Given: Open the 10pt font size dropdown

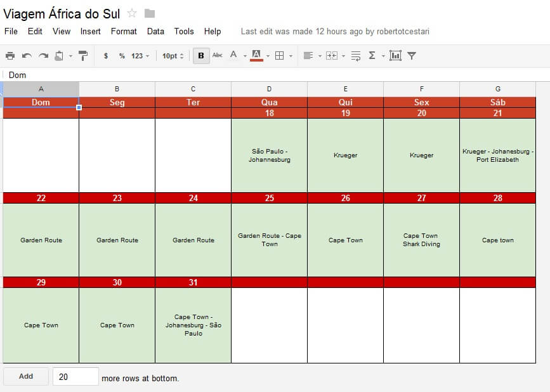Looking at the screenshot, I should [173, 56].
